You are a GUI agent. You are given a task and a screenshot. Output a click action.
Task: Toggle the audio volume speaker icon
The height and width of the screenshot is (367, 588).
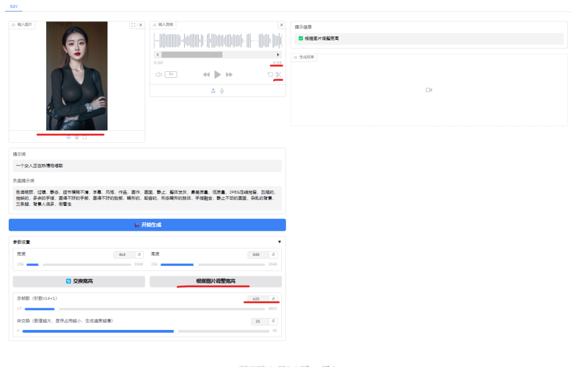tap(158, 75)
